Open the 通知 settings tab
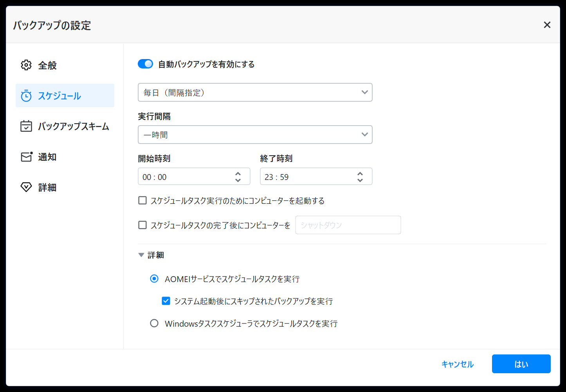This screenshot has width=566, height=392. [47, 157]
